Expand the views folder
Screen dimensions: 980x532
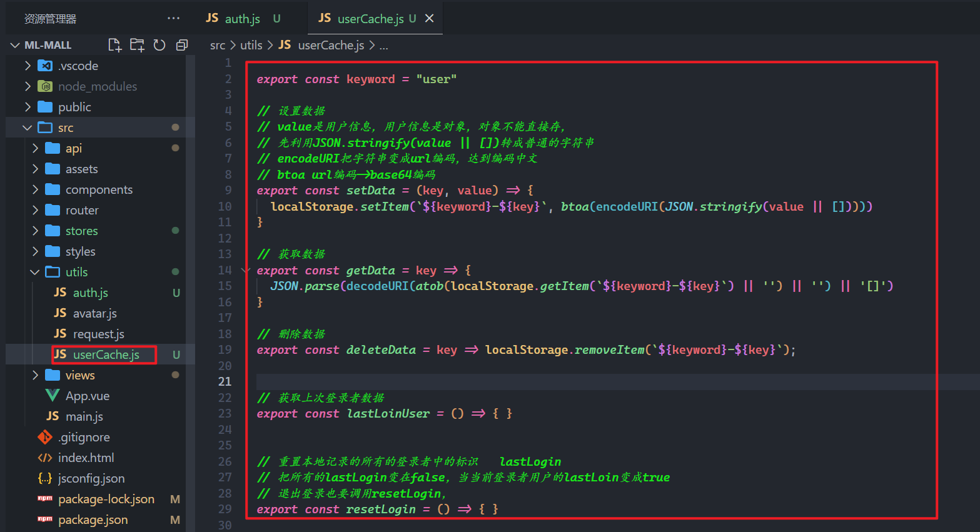[35, 375]
